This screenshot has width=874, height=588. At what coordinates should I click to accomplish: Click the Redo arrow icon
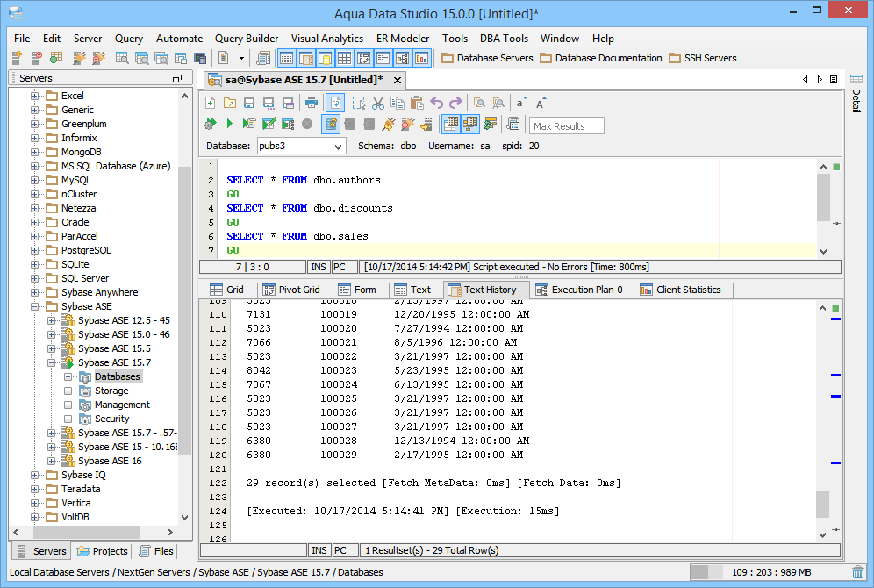(455, 103)
